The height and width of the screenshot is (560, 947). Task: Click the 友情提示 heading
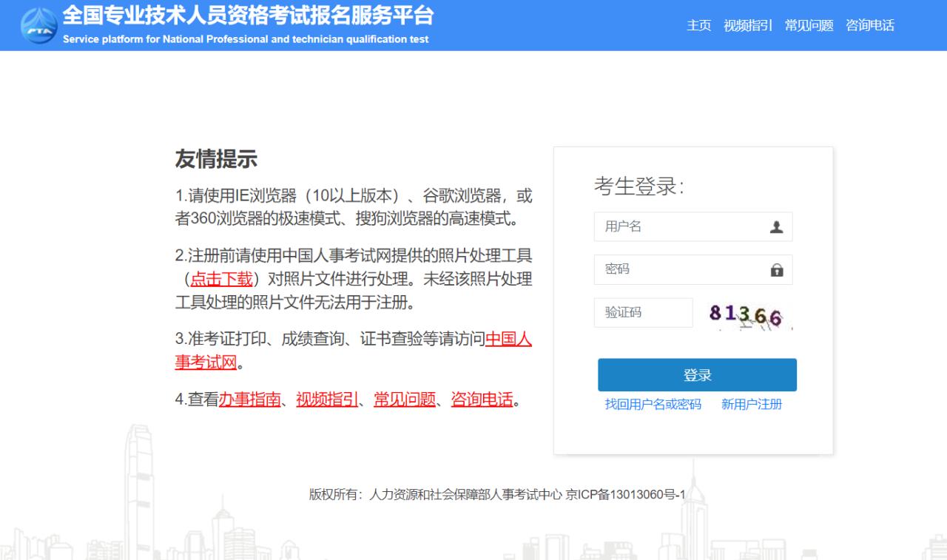coord(216,158)
